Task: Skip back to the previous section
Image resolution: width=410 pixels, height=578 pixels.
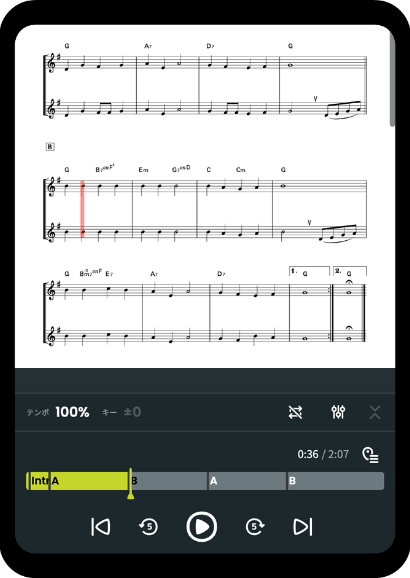Action: pyautogui.click(x=100, y=526)
